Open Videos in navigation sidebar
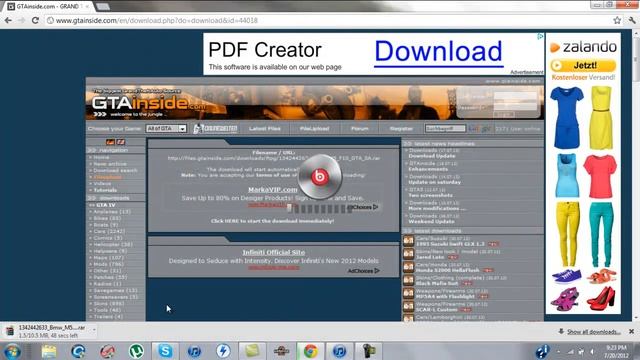The image size is (640, 360). [102, 184]
